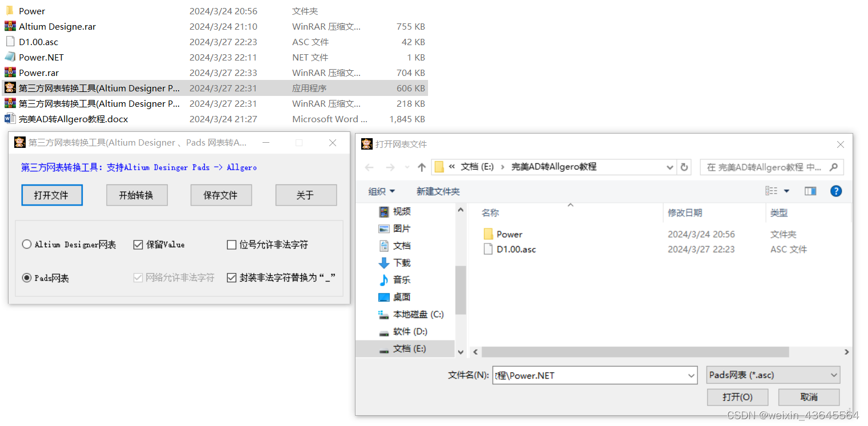The width and height of the screenshot is (868, 426).
Task: Enable the 位号允许非法字符 checkbox
Action: click(232, 244)
